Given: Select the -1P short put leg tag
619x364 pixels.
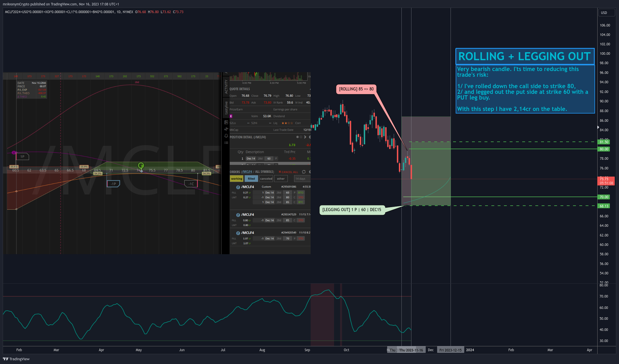Looking at the screenshot, I should click(x=113, y=184).
